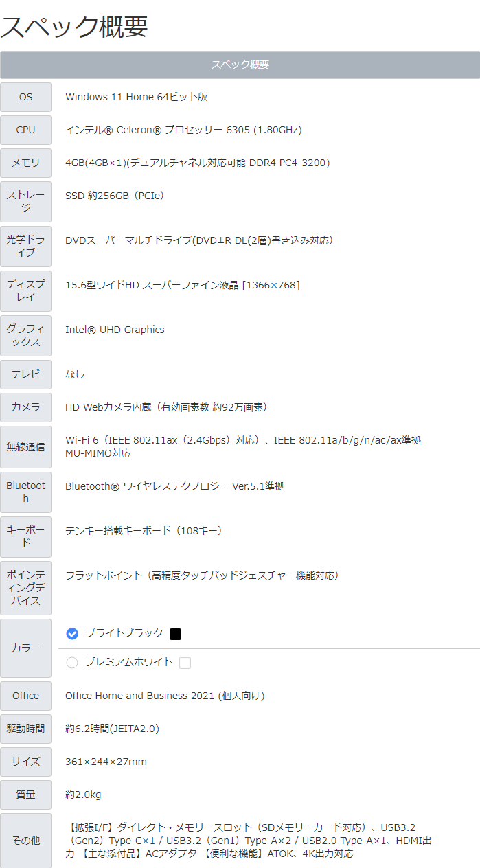Select the プレミアムホワイト color radio button
This screenshot has width=480, height=868.
tap(72, 663)
